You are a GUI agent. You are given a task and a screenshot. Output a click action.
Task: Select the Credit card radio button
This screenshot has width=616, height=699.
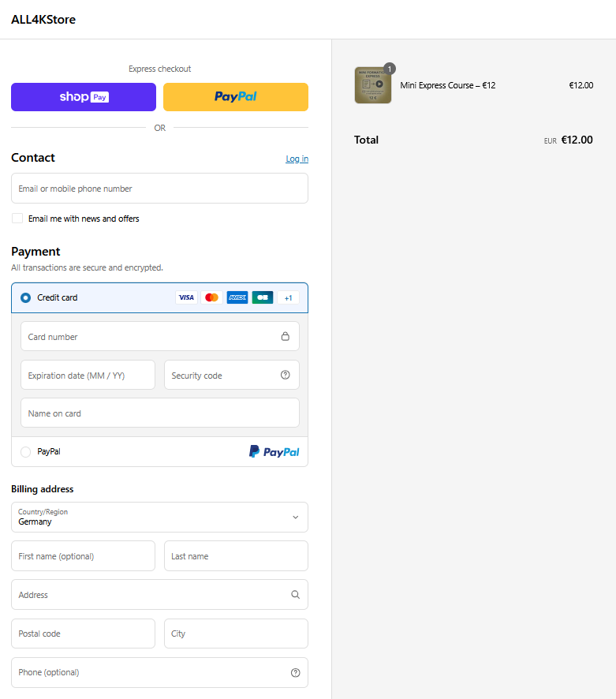click(x=25, y=297)
